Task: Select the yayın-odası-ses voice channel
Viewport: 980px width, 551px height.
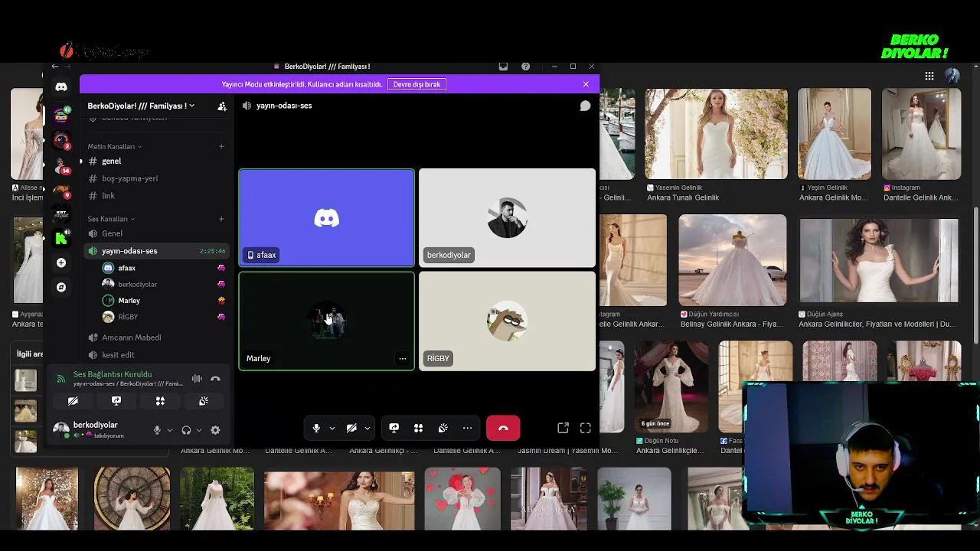Action: [156, 251]
